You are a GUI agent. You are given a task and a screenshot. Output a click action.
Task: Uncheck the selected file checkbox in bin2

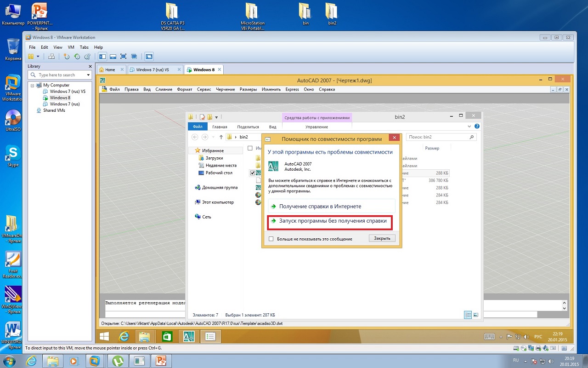click(252, 173)
